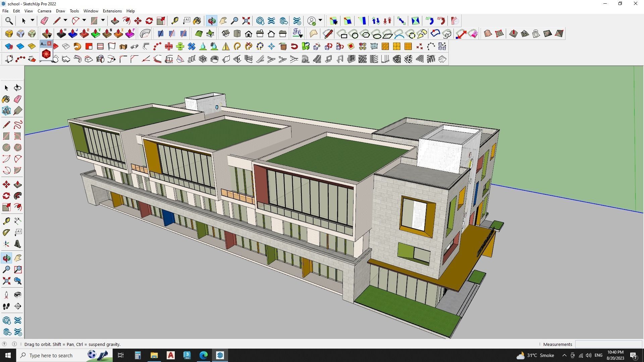Image resolution: width=644 pixels, height=362 pixels.
Task: Open the Edit menu
Action: pos(16,11)
